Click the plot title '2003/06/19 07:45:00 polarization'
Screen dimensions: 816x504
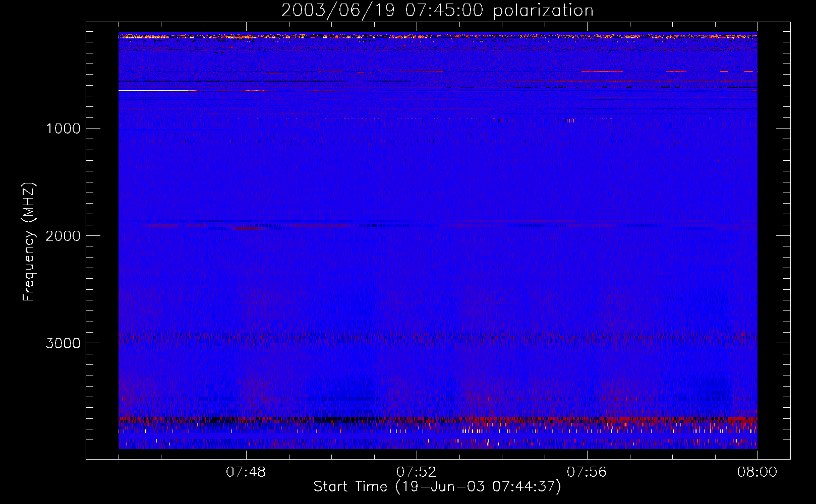coord(437,10)
